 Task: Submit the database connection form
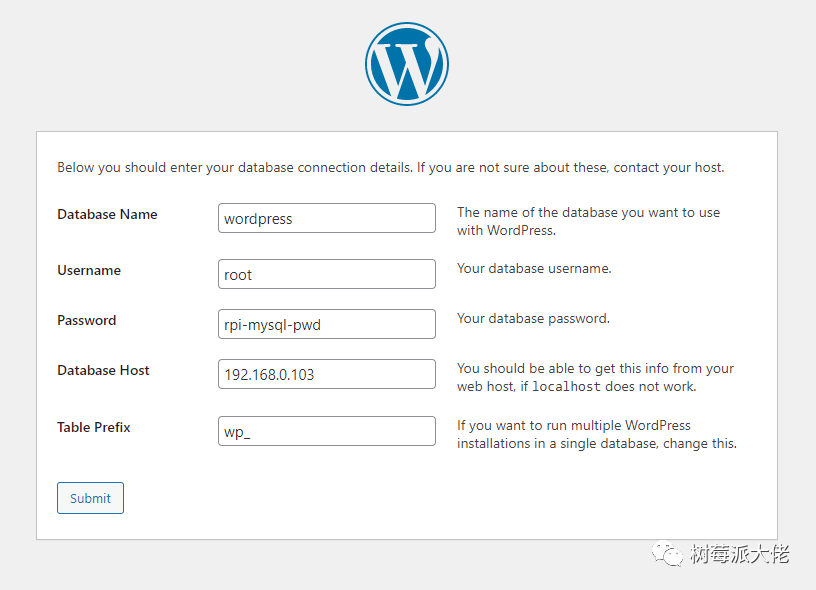point(91,498)
